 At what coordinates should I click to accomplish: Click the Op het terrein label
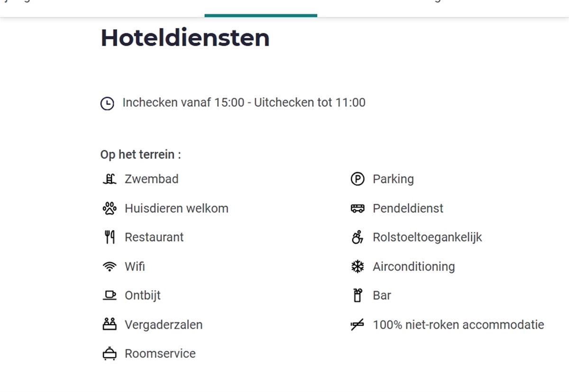[140, 154]
